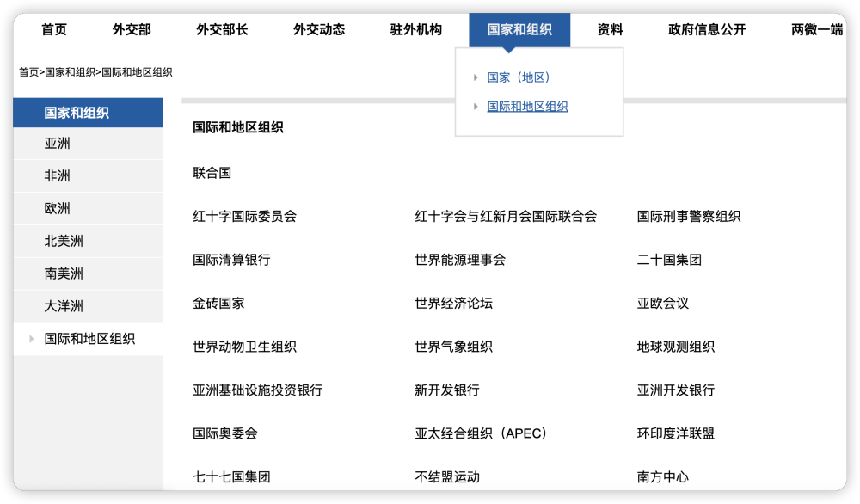Click the arrow beside 国际和地区组织 in dropdown
The image size is (860, 504).
click(x=476, y=107)
